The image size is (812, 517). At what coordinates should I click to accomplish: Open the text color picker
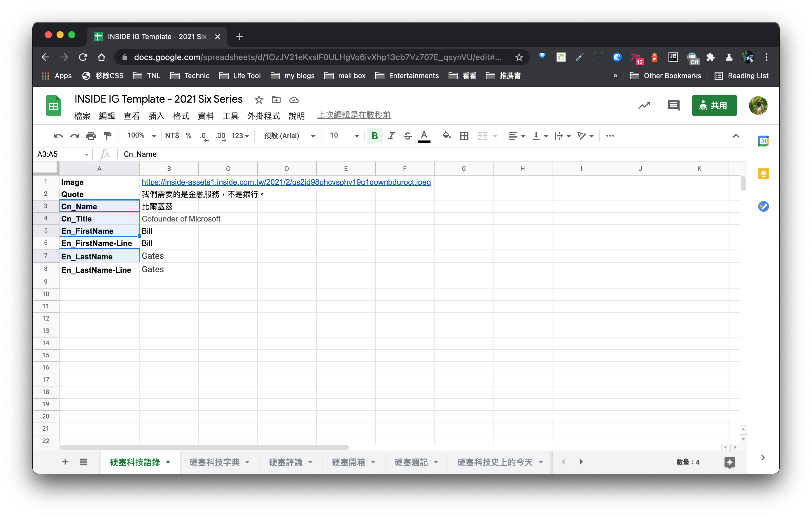point(424,136)
